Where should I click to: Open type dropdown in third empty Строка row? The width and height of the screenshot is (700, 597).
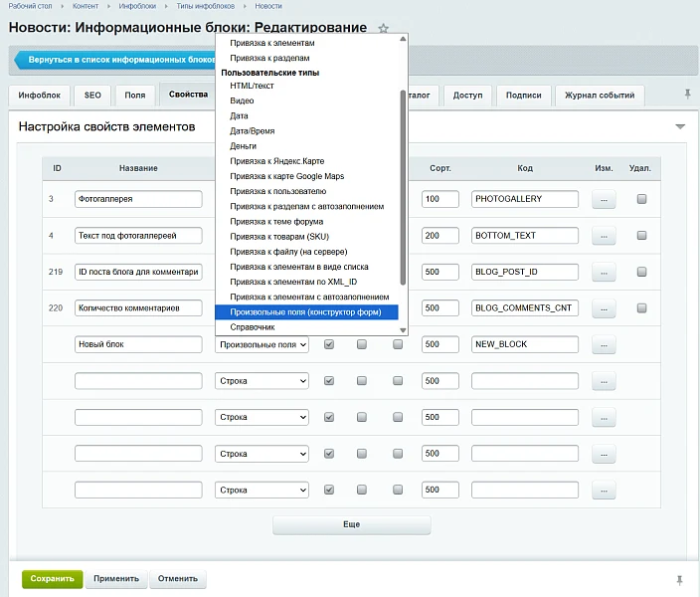pyautogui.click(x=262, y=454)
